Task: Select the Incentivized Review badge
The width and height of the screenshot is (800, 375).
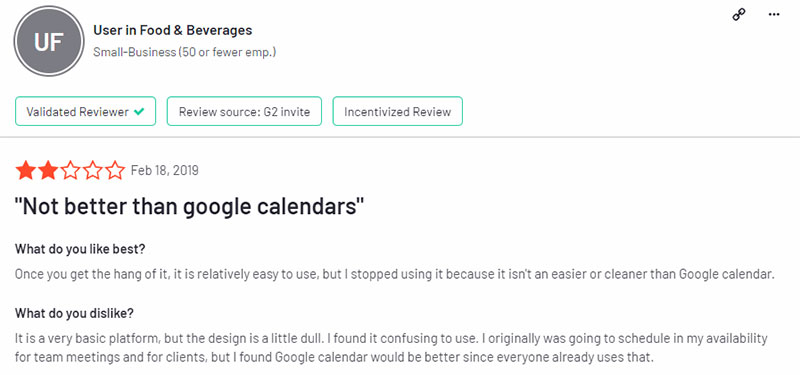Action: pos(397,111)
